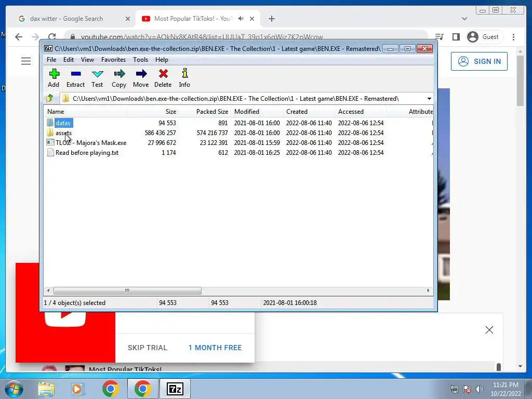
Task: Open the YouTube hamburger guide menu
Action: 26,61
